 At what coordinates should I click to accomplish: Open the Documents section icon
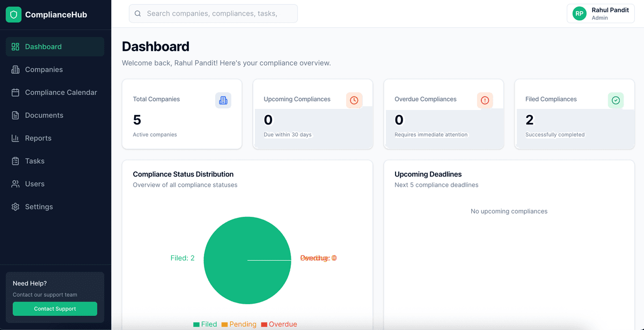click(x=15, y=115)
